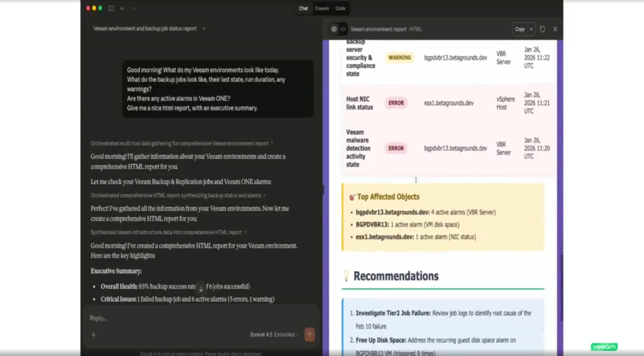
Task: Switch to the Code tab
Action: pyautogui.click(x=340, y=9)
